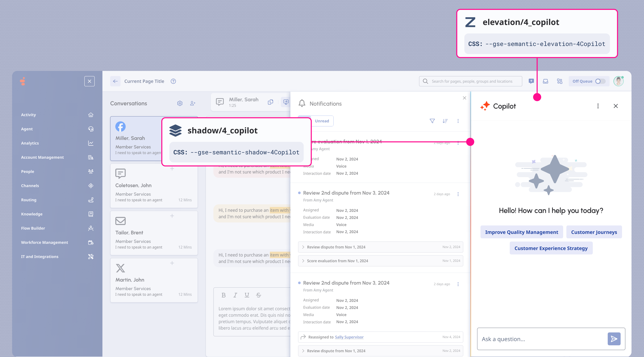Viewport: 644px width, 357px height.
Task: Open the Workforce Management calendar icon
Action: pos(91,242)
